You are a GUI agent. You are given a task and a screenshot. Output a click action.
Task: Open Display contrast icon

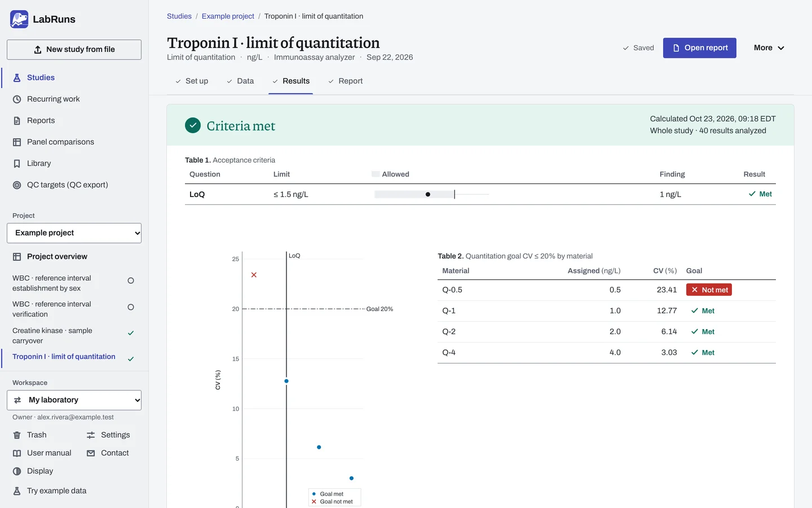tap(17, 471)
